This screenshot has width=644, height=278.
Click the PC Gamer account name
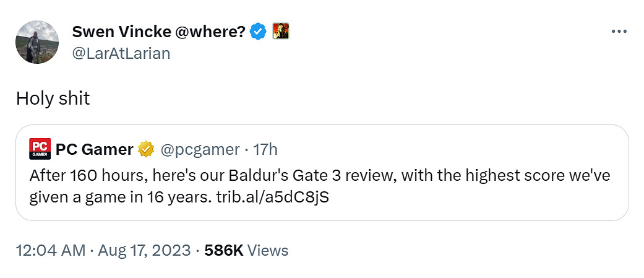pyautogui.click(x=94, y=149)
